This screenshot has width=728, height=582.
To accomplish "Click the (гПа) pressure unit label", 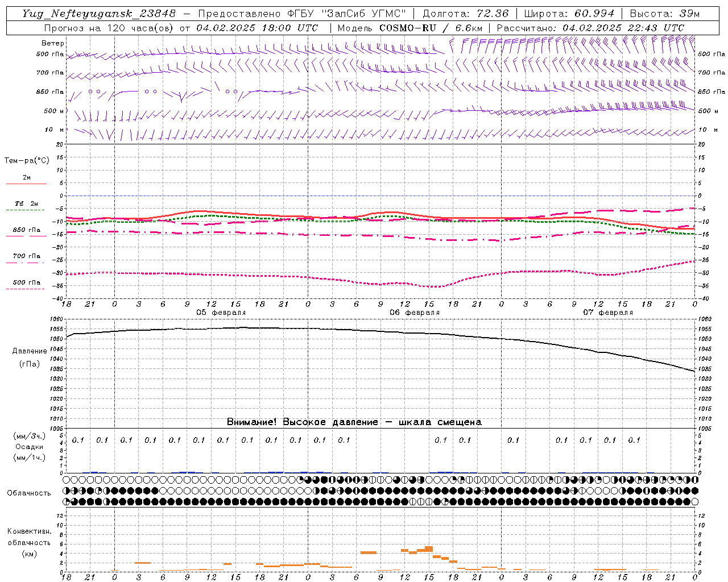I will 30,364.
